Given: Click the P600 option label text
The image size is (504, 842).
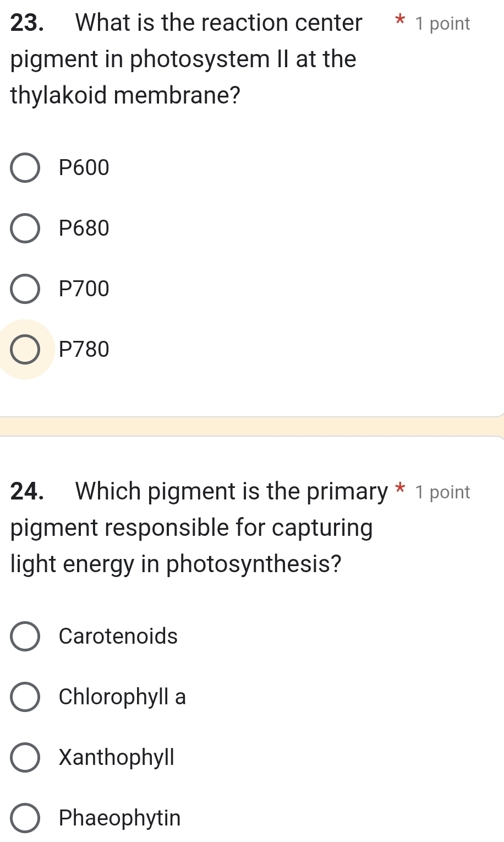Looking at the screenshot, I should (x=84, y=168).
